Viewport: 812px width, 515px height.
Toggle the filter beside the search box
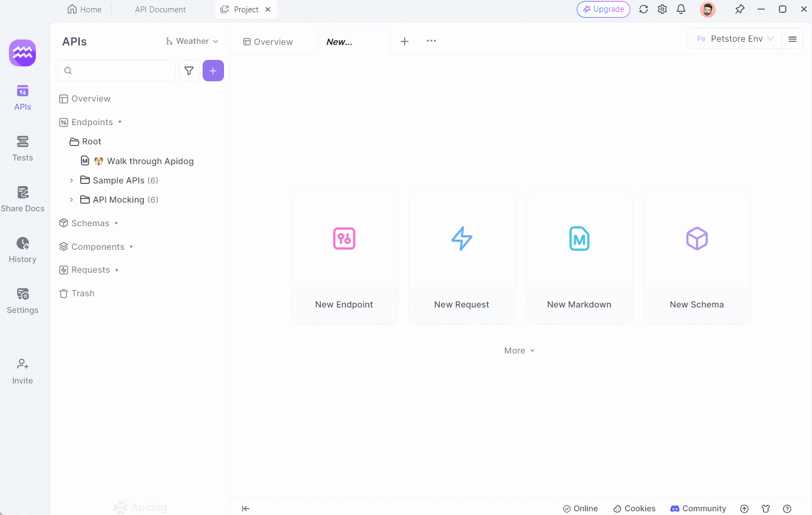point(189,70)
